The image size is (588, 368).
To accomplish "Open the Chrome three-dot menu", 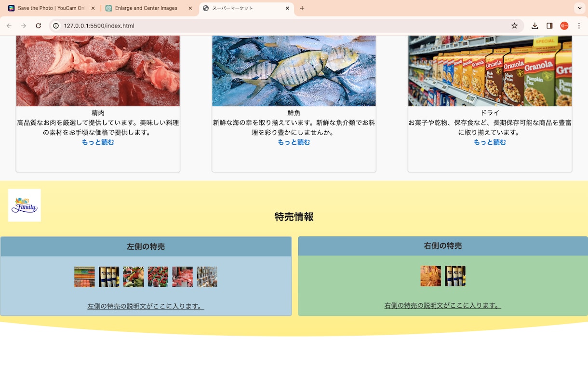I will coord(579,26).
